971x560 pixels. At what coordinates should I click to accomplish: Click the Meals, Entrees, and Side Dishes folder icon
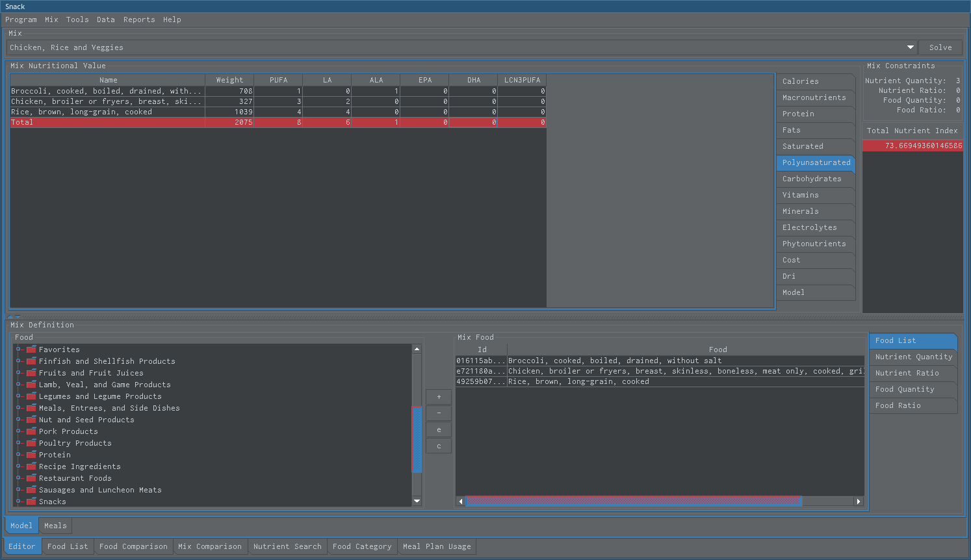31,408
